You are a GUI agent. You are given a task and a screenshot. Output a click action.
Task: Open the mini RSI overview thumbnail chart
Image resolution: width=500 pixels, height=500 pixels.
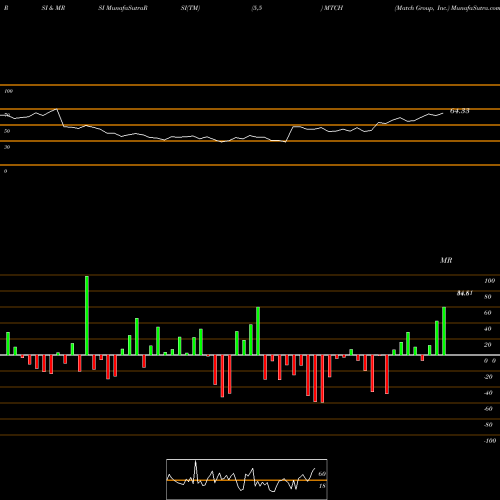(247, 479)
